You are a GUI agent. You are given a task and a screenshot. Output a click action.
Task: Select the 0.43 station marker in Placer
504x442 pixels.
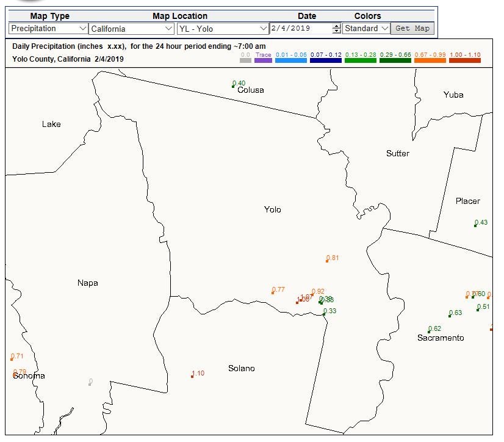tap(475, 226)
